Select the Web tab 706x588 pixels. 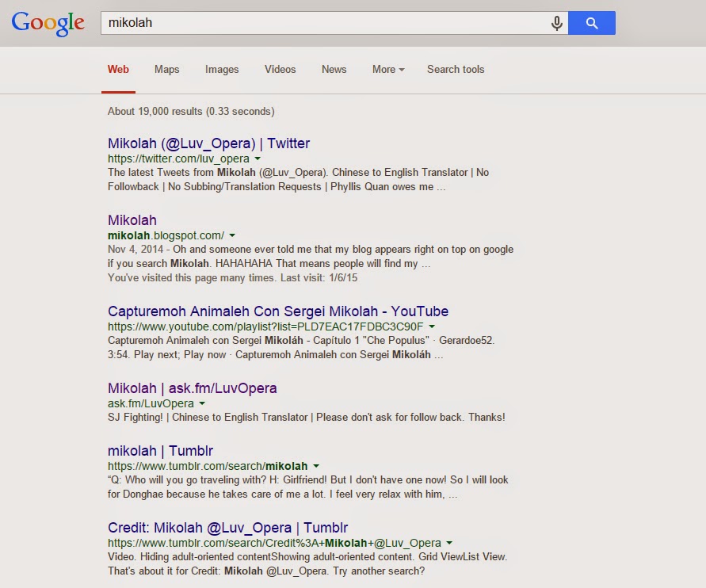(x=118, y=69)
